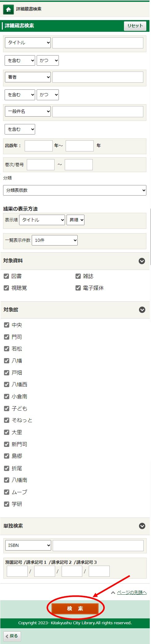The height and width of the screenshot is (644, 151).
Task: Jump to ページの先頭へ link
Action: (x=132, y=592)
